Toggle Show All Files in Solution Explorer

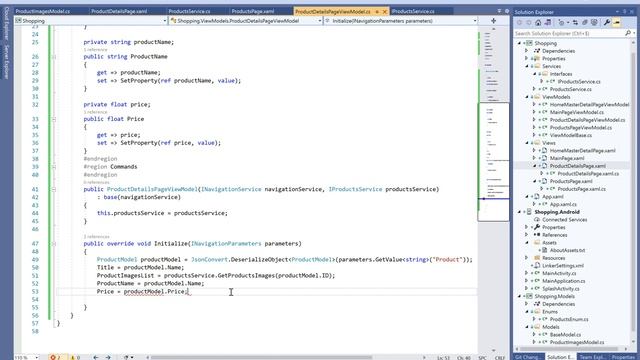tap(594, 22)
